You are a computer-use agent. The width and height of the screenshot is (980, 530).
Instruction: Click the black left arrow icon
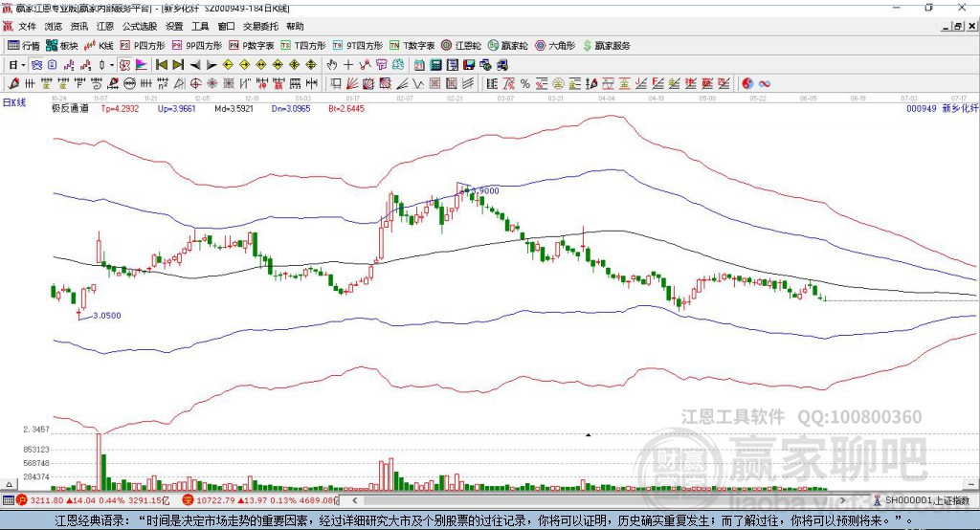tap(195, 65)
